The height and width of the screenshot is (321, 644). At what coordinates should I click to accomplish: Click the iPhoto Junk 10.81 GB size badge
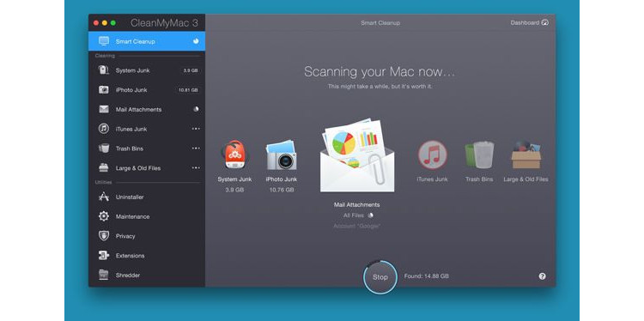point(188,90)
